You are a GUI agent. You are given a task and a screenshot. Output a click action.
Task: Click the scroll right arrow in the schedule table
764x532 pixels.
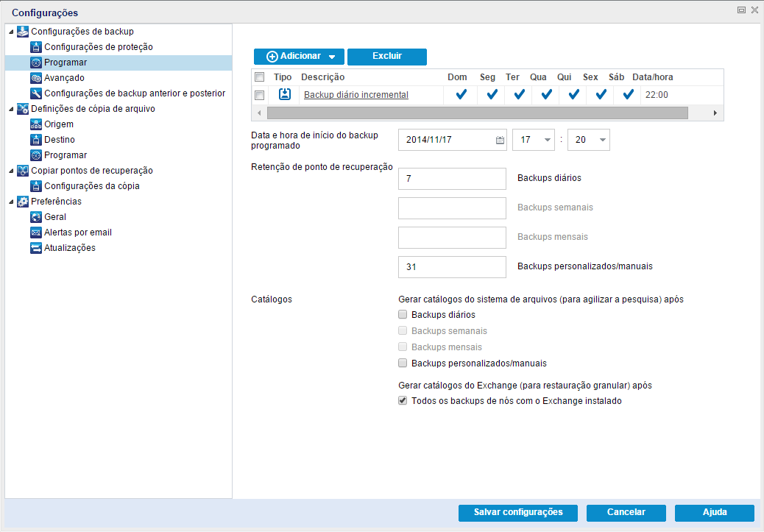click(x=715, y=113)
